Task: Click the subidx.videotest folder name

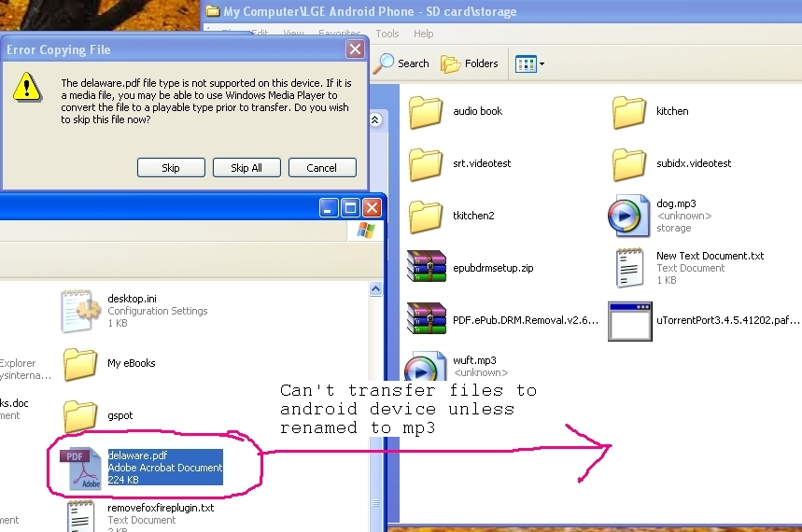Action: pyautogui.click(x=694, y=163)
